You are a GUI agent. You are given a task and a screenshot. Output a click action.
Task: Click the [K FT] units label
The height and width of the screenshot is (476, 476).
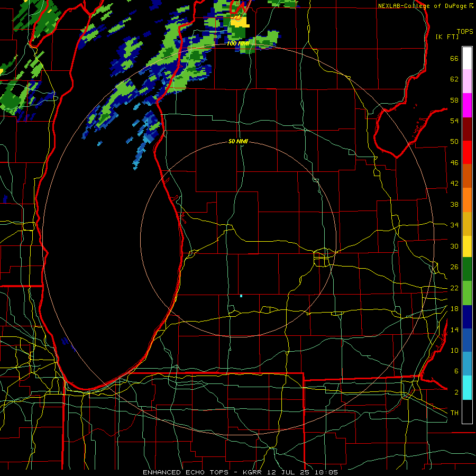tap(447, 37)
